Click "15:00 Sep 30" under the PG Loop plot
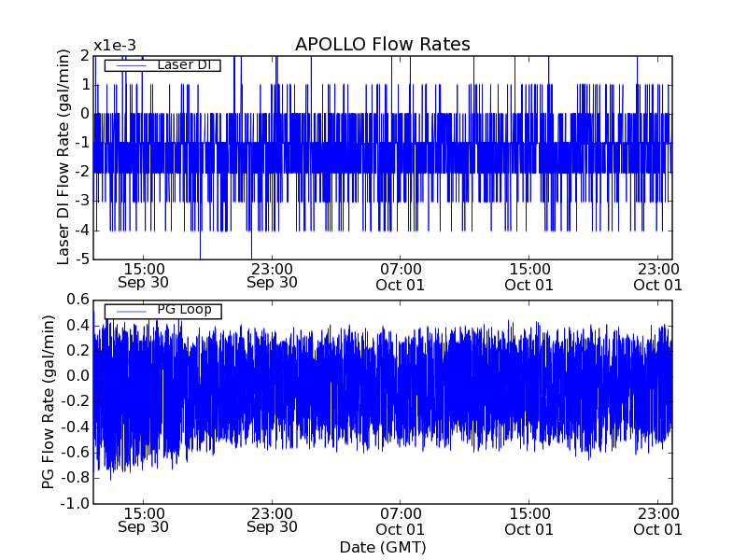This screenshot has width=747, height=560. (144, 521)
